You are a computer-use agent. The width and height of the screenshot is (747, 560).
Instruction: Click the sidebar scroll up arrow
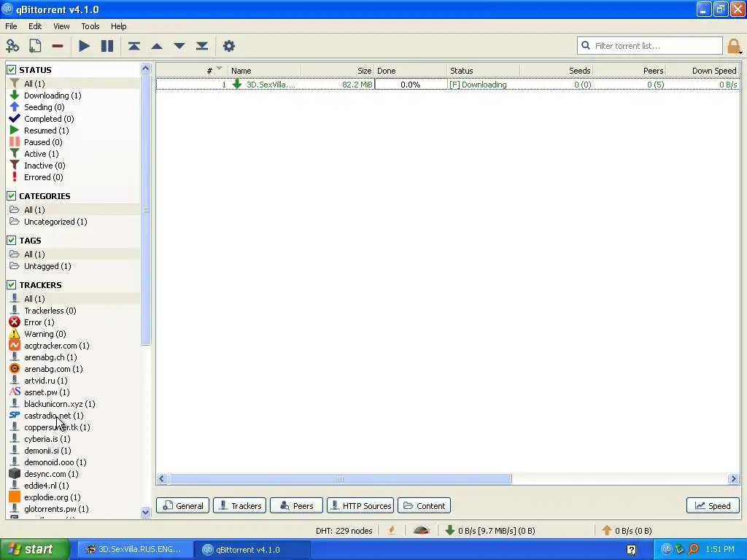pyautogui.click(x=146, y=69)
